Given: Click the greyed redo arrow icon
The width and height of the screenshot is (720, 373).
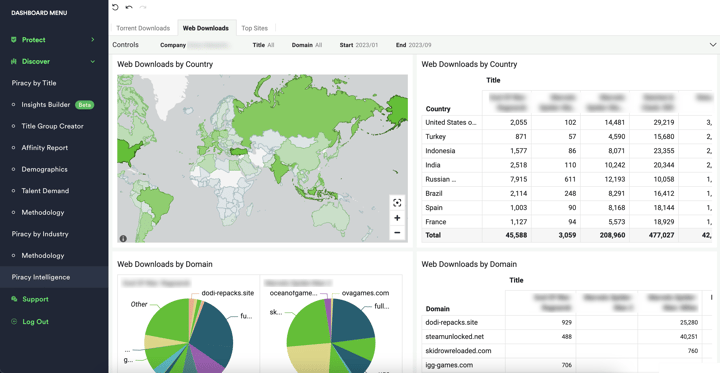Looking at the screenshot, I should (x=143, y=7).
